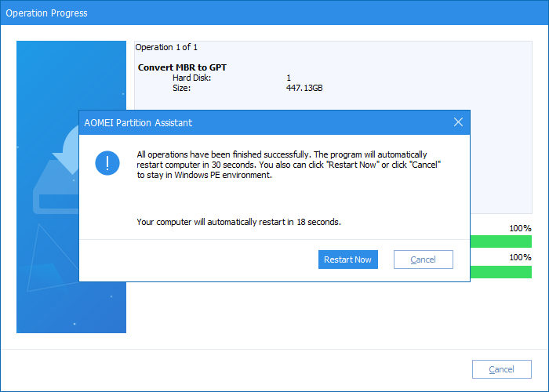Click the disk download illustration in the blue panel
Screen dimensions: 549x392
pos(56,170)
